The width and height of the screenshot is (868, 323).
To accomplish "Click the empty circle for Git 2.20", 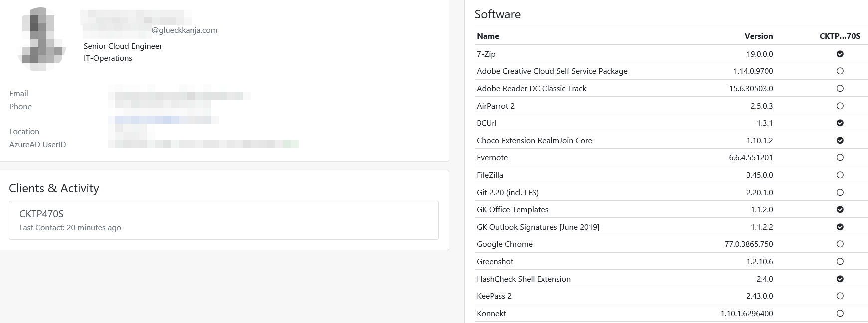I will pyautogui.click(x=840, y=192).
